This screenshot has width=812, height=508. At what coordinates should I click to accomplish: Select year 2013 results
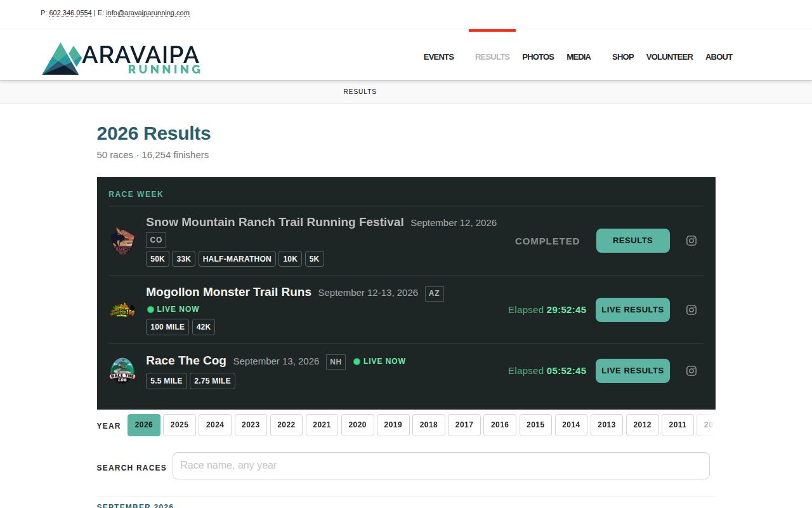pyautogui.click(x=606, y=425)
